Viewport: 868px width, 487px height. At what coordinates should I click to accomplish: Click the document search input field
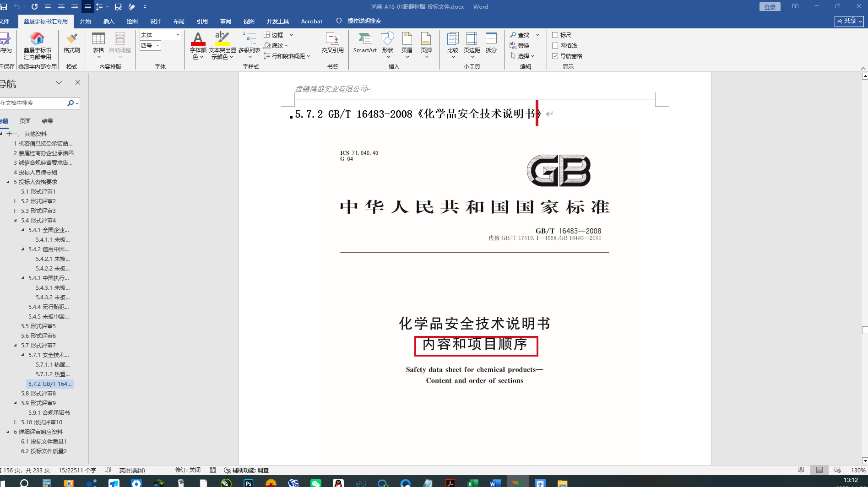[33, 103]
